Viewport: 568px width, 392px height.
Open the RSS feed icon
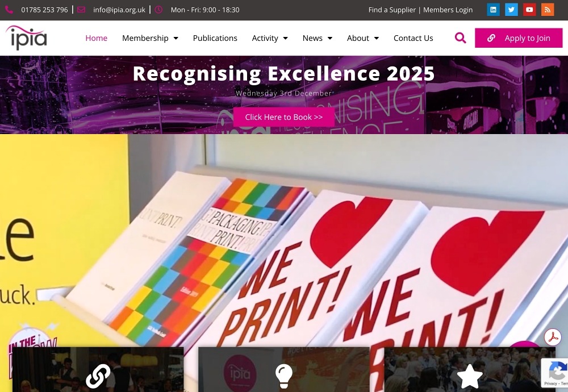548,10
